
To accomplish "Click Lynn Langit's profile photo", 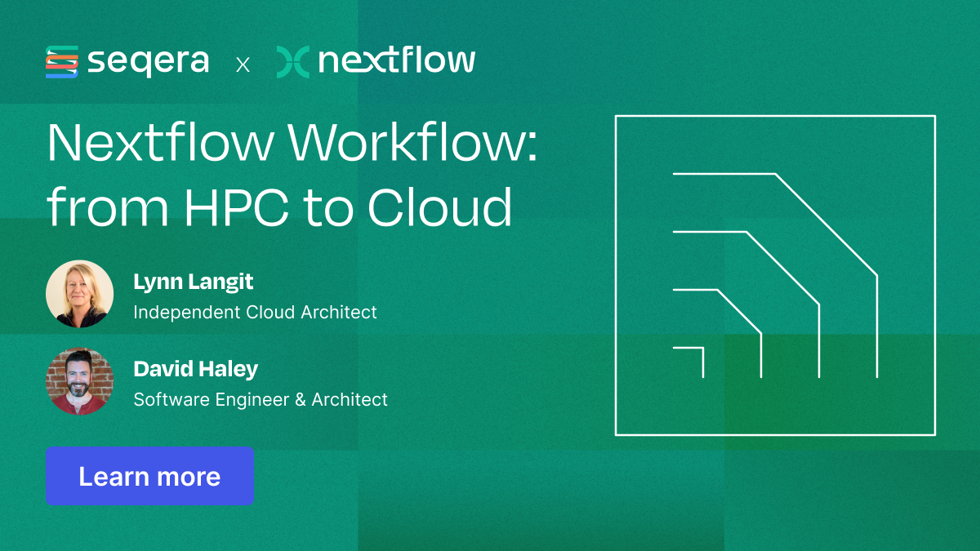I will click(80, 294).
